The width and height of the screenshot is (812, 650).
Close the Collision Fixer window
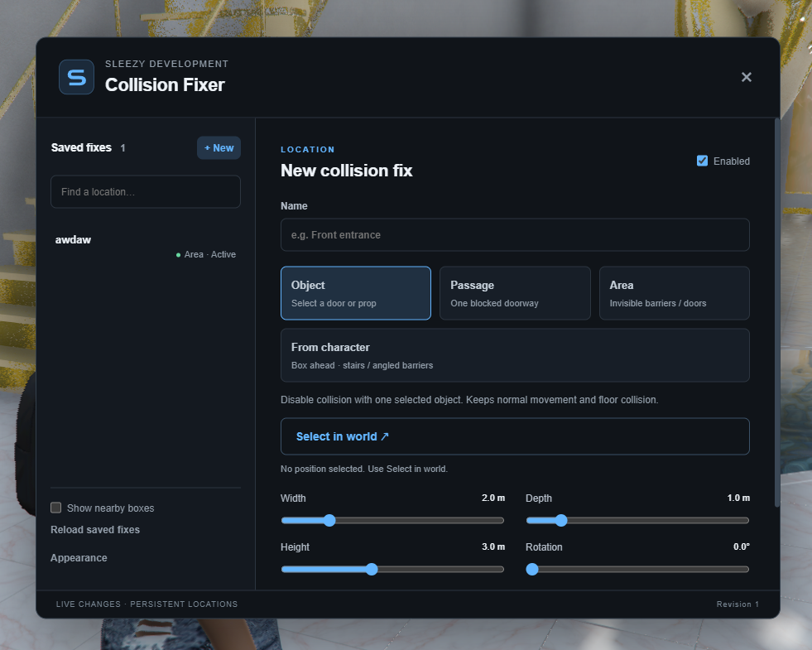[747, 77]
